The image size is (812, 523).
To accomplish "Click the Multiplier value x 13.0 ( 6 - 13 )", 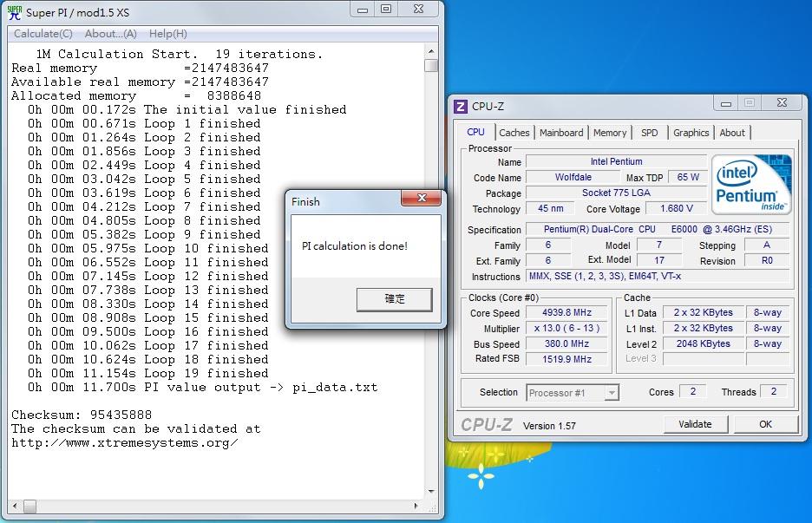I will (566, 329).
